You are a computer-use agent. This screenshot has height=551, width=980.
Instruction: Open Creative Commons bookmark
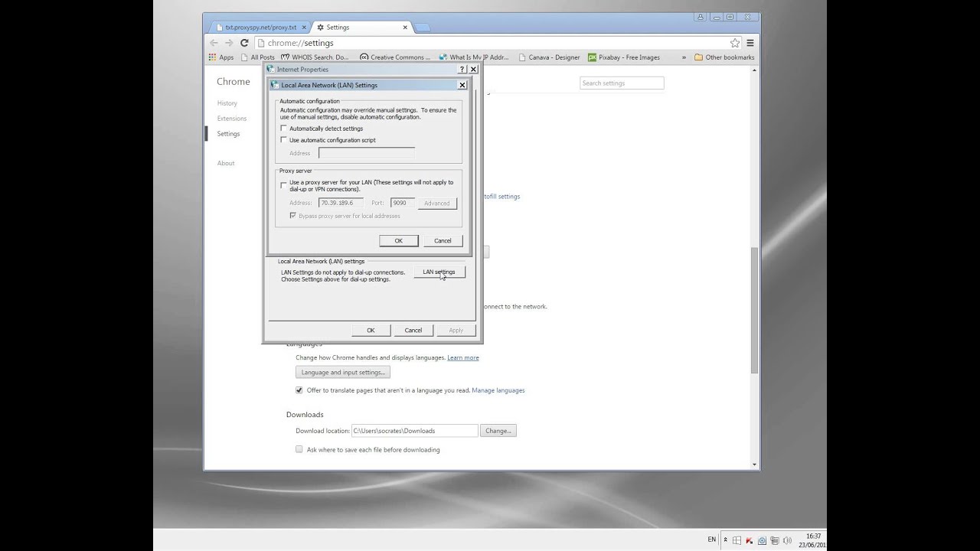395,57
